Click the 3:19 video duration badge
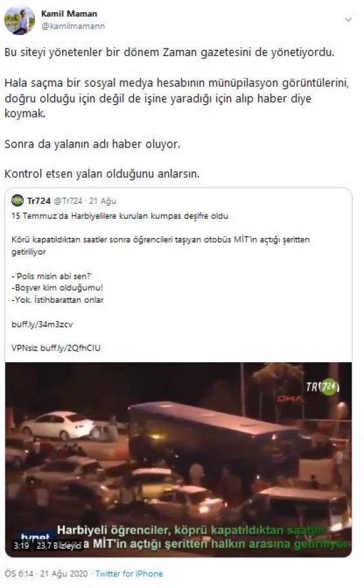 (x=22, y=545)
